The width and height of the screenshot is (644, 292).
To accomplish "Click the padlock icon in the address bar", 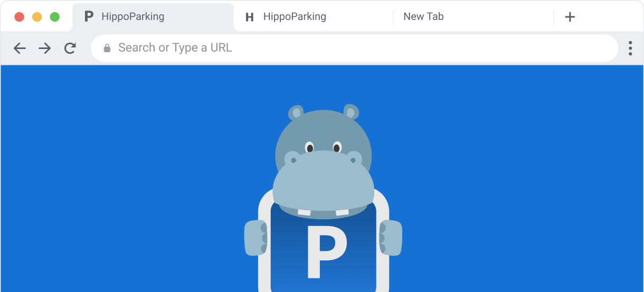I will [x=107, y=48].
